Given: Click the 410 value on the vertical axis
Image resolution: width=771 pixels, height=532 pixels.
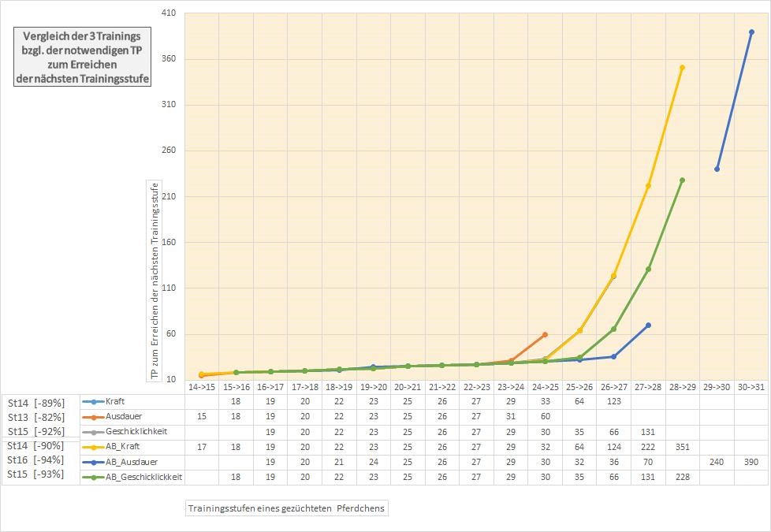Looking at the screenshot, I should coord(168,13).
